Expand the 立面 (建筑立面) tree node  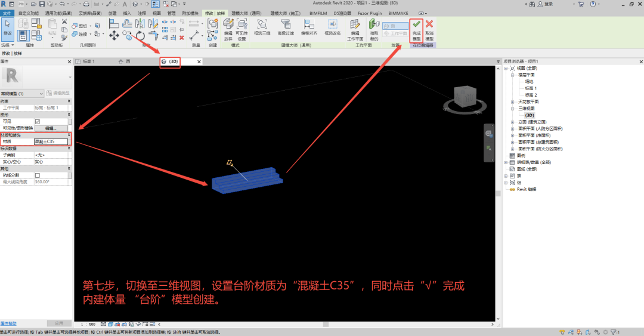(x=512, y=122)
